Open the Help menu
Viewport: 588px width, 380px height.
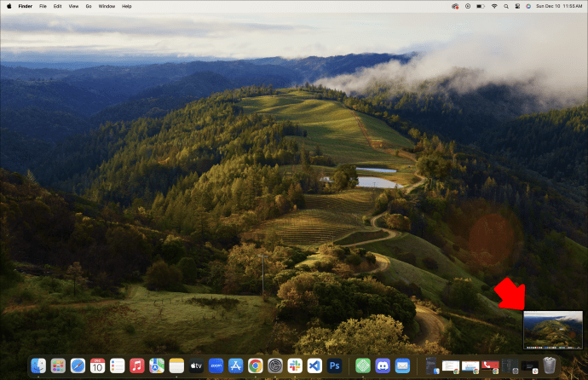coord(127,6)
